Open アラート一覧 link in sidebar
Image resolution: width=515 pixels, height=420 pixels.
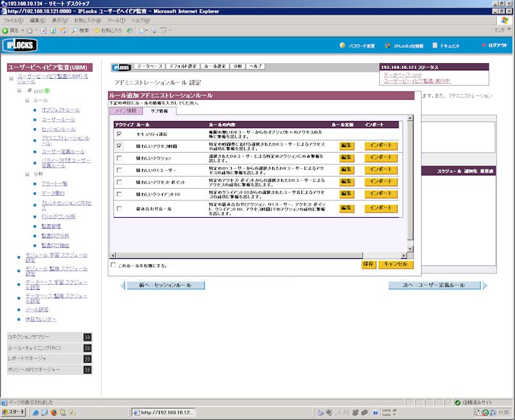[54, 184]
